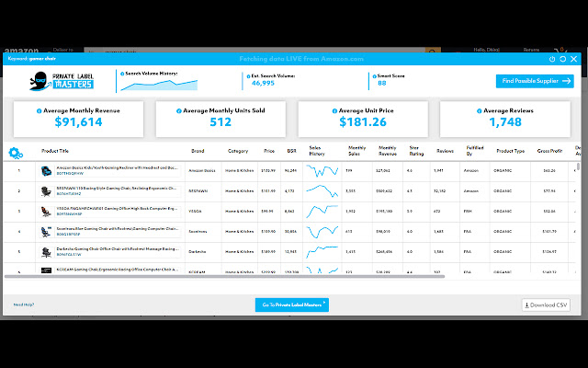This screenshot has width=588, height=368.
Task: Click ASIN link under Amazon Basics product
Action: [x=70, y=174]
